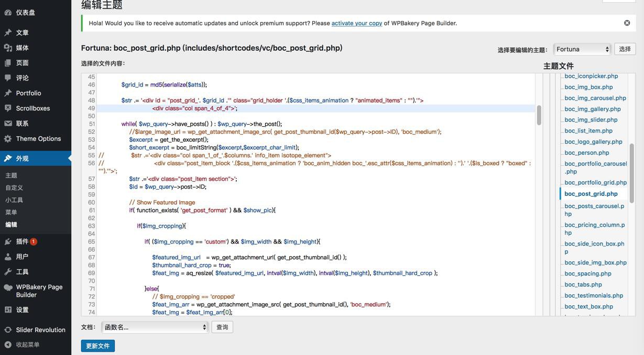Click the Dashboard gauge icon

click(8, 12)
